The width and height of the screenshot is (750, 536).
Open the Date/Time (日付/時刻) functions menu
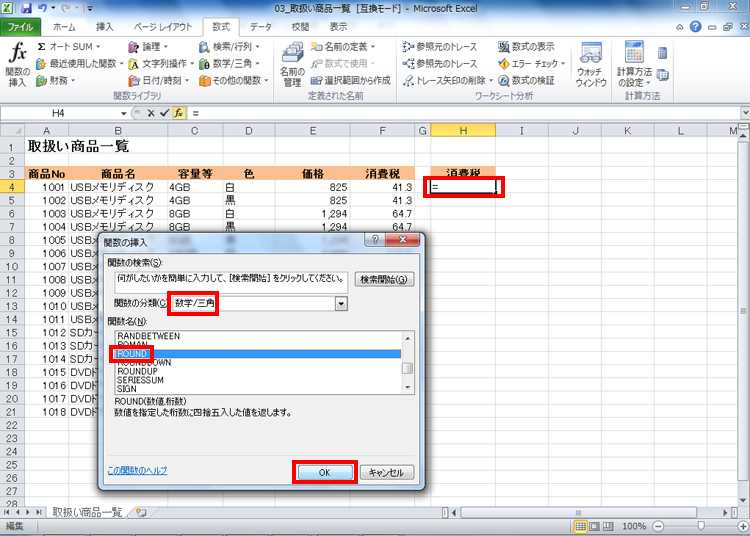(x=159, y=80)
